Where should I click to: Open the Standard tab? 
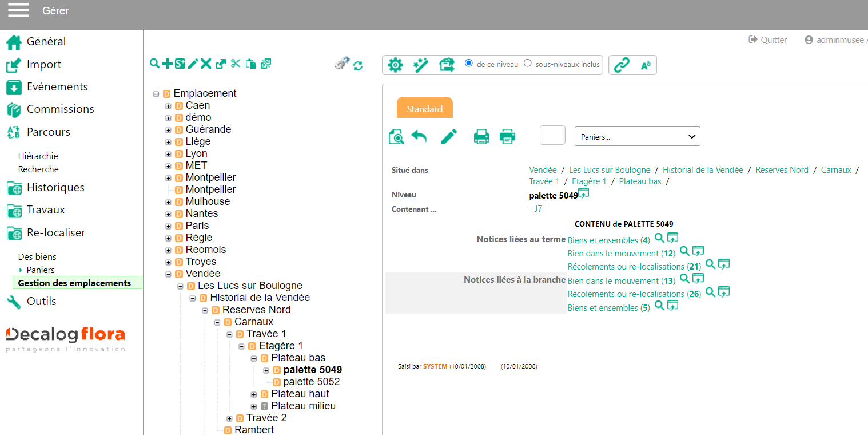[x=424, y=109]
